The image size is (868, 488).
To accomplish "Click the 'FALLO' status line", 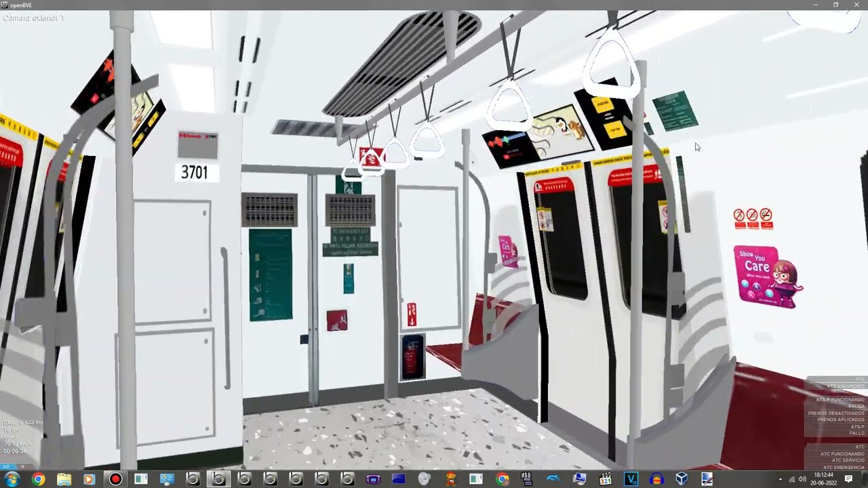I will (x=857, y=433).
